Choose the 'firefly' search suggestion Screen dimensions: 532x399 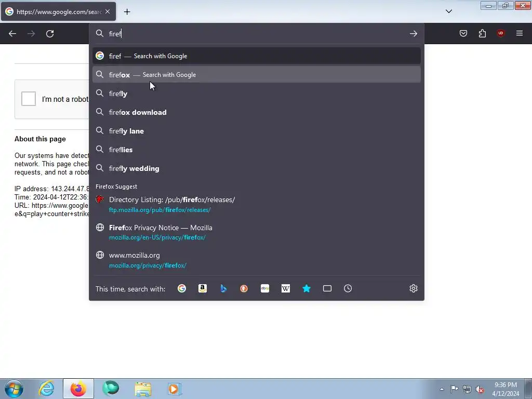[257, 94]
